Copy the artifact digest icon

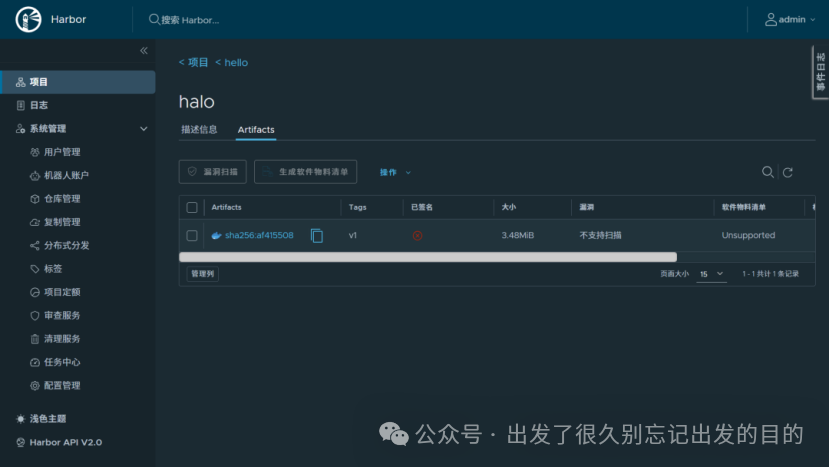pyautogui.click(x=317, y=236)
